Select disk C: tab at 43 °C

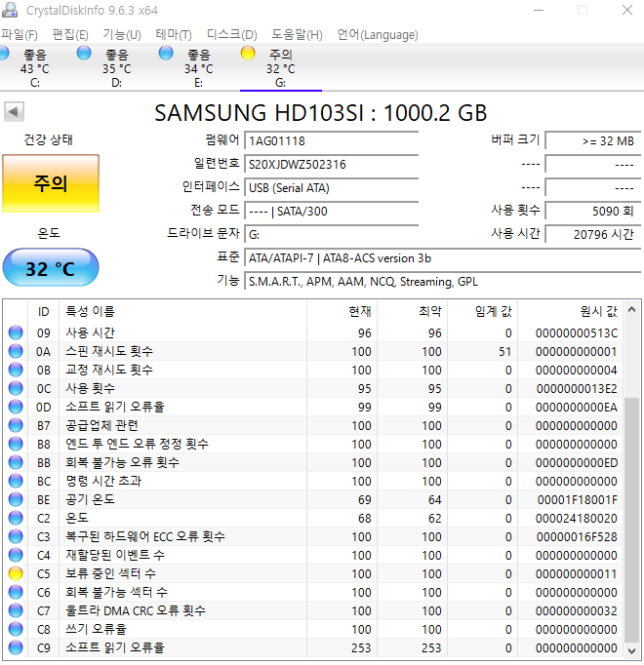35,68
